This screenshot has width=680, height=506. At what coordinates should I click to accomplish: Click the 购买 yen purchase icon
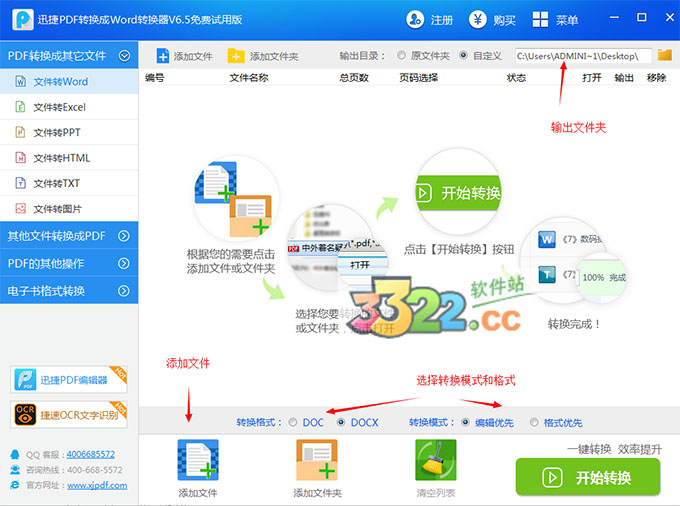477,20
